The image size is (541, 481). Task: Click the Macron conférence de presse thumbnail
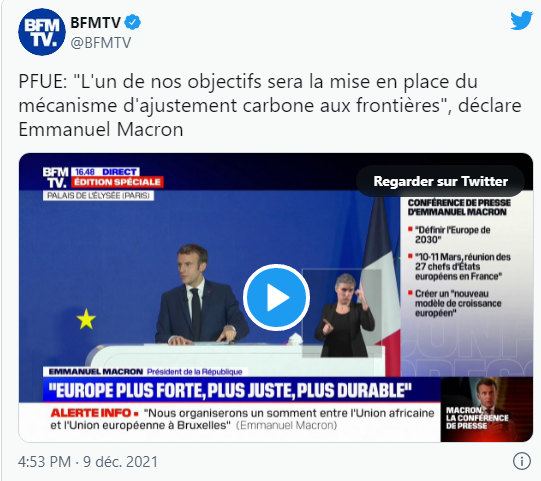[487, 409]
